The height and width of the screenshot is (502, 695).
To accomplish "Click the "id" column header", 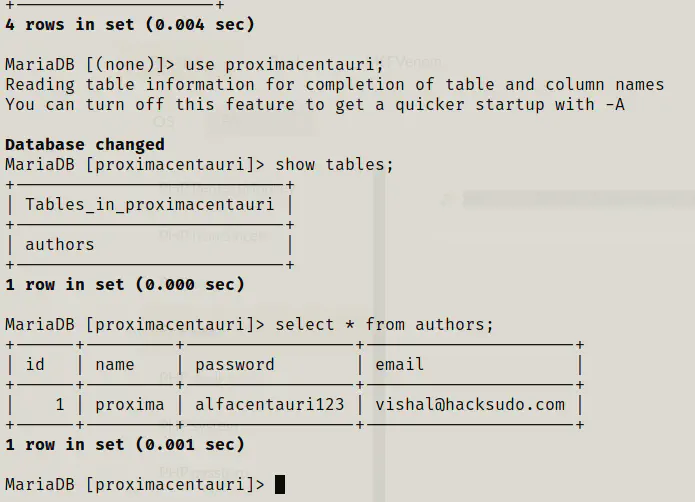I will click(35, 365).
